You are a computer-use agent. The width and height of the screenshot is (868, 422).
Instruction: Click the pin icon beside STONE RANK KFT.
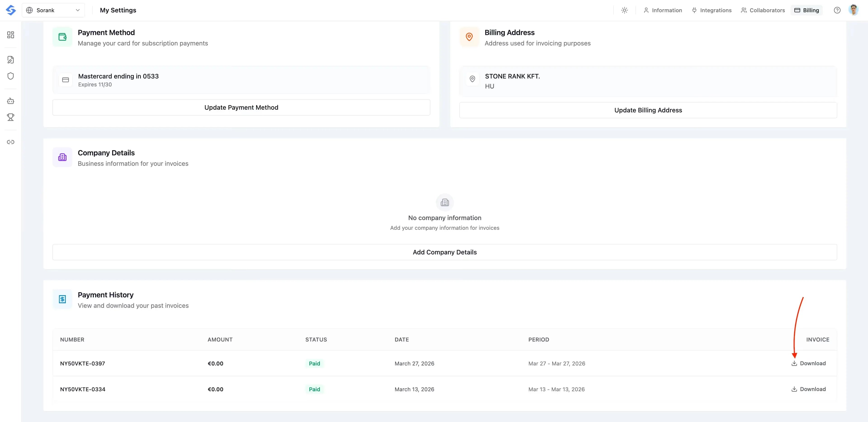[x=472, y=79]
